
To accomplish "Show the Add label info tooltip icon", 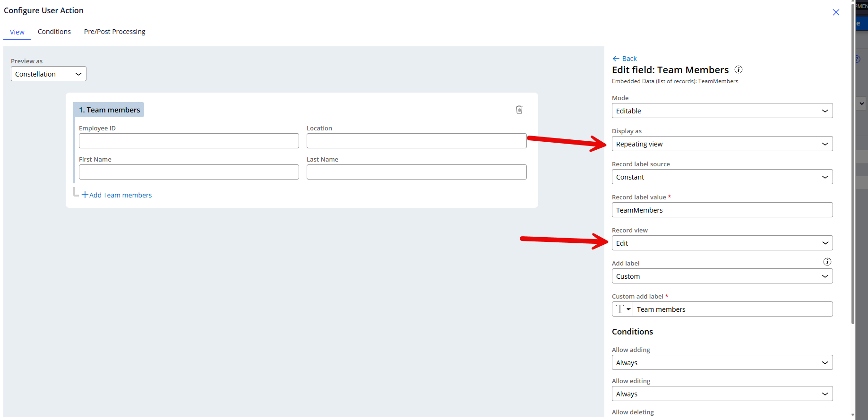I will 827,262.
